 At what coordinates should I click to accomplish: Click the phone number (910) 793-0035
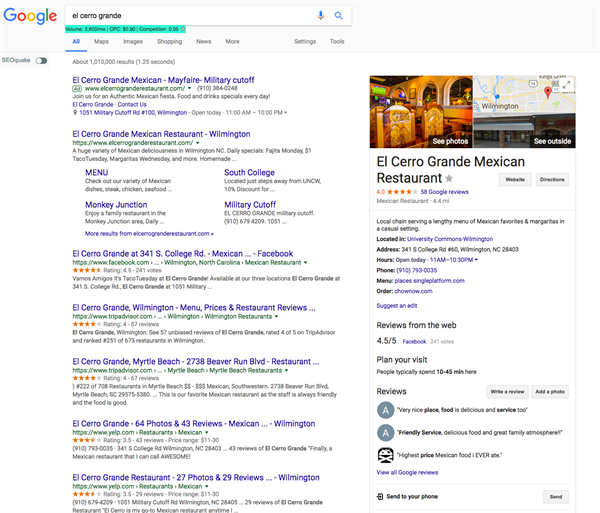point(417,270)
